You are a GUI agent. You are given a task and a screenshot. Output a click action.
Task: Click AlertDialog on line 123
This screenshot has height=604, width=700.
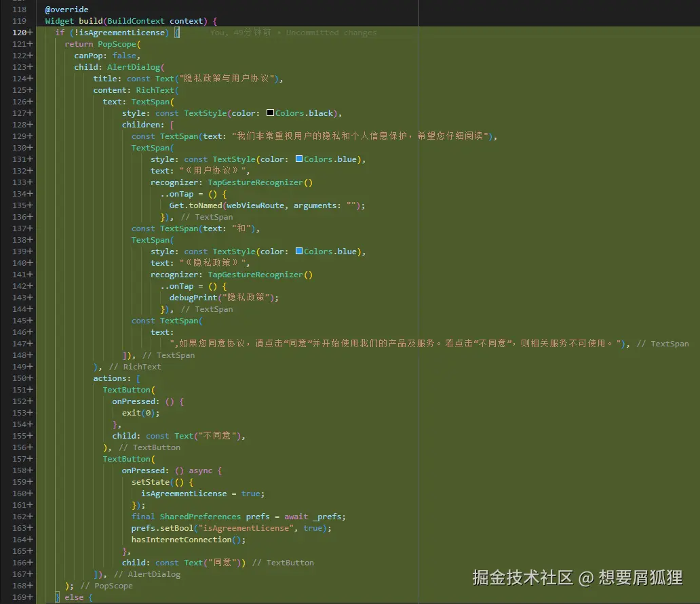134,67
